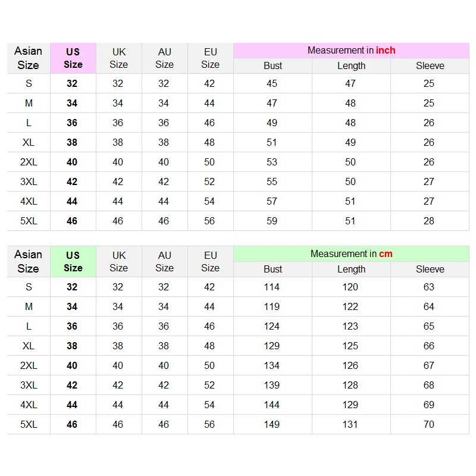Click the XL row label in inch table

29,142
